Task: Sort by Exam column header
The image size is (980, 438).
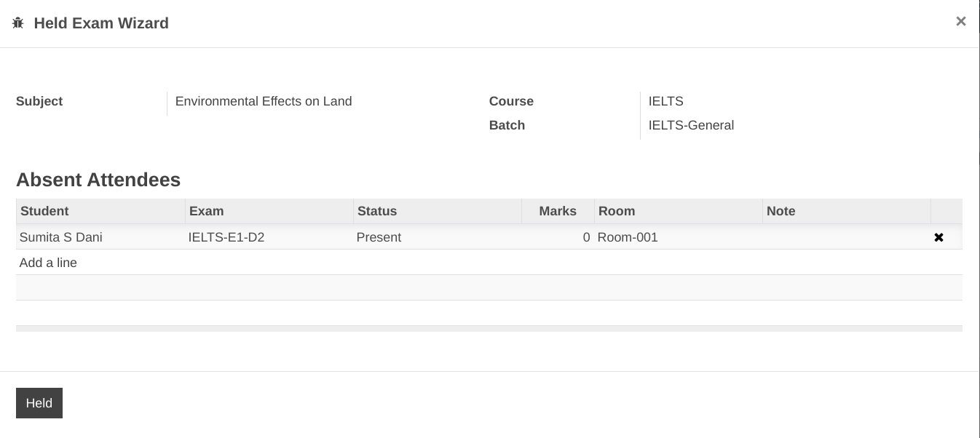Action: pyautogui.click(x=269, y=211)
